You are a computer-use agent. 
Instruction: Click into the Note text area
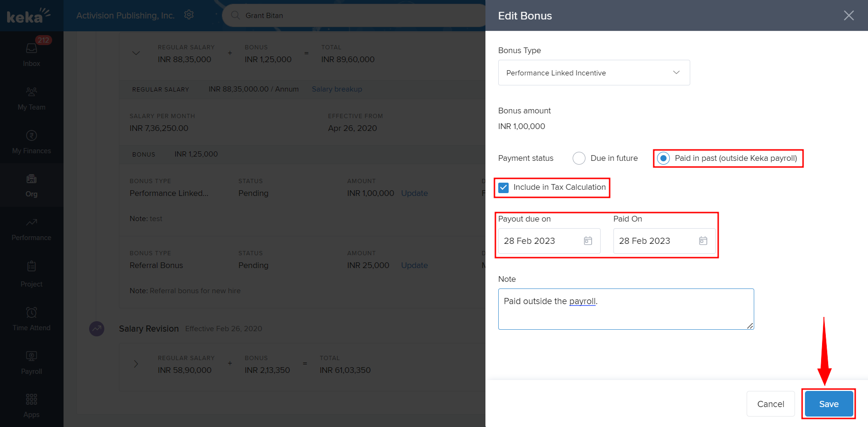coord(626,313)
